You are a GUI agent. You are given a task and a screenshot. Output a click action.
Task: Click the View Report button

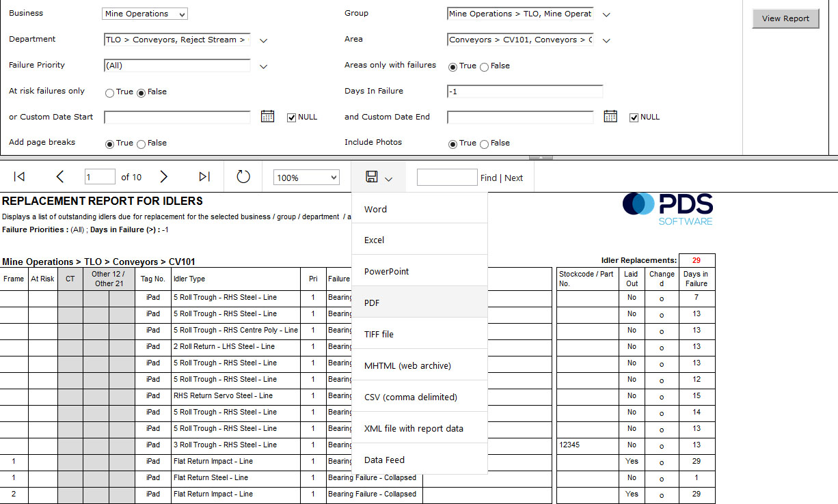click(785, 18)
